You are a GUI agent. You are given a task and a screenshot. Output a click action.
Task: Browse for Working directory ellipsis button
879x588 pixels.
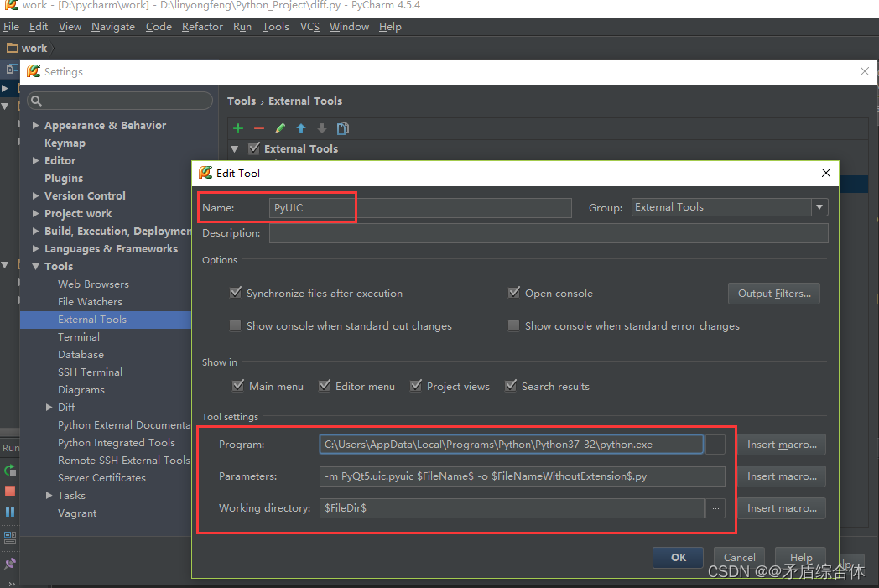[715, 508]
